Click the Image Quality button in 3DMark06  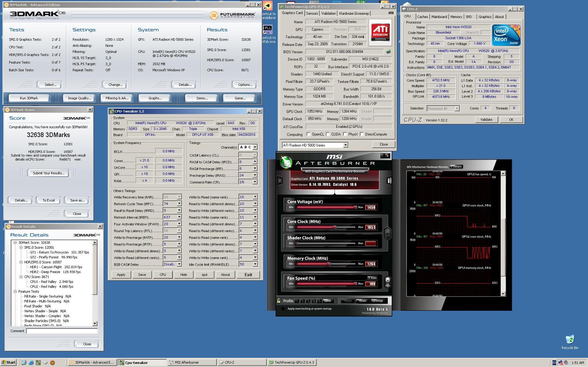(x=79, y=98)
